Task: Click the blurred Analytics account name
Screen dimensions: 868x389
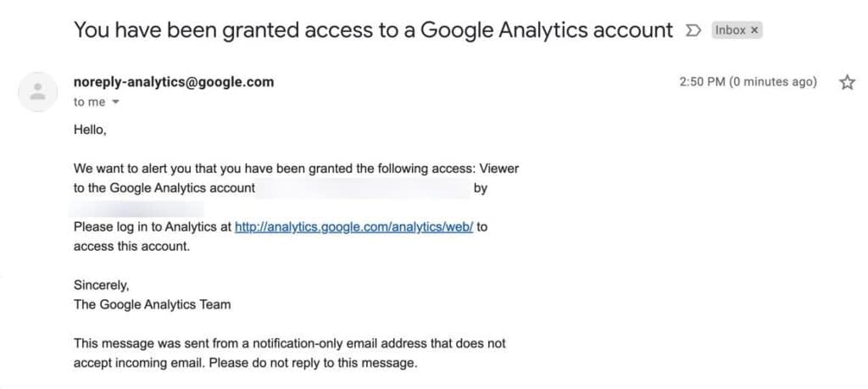Action: point(364,188)
